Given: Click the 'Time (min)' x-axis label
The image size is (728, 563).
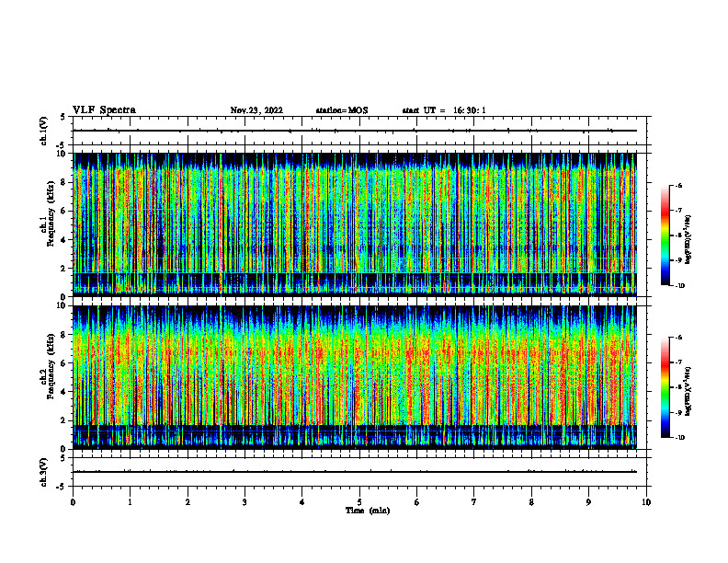Looking at the screenshot, I should [x=368, y=511].
